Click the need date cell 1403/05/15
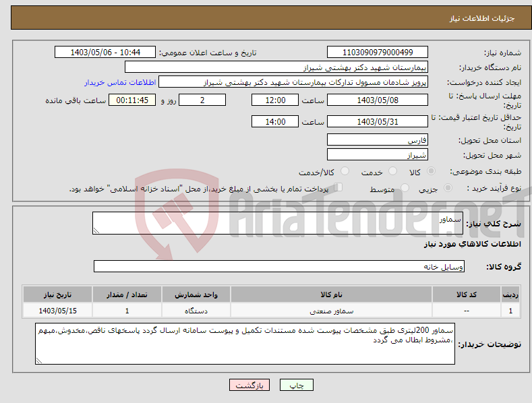The height and width of the screenshot is (403, 532). [x=58, y=311]
